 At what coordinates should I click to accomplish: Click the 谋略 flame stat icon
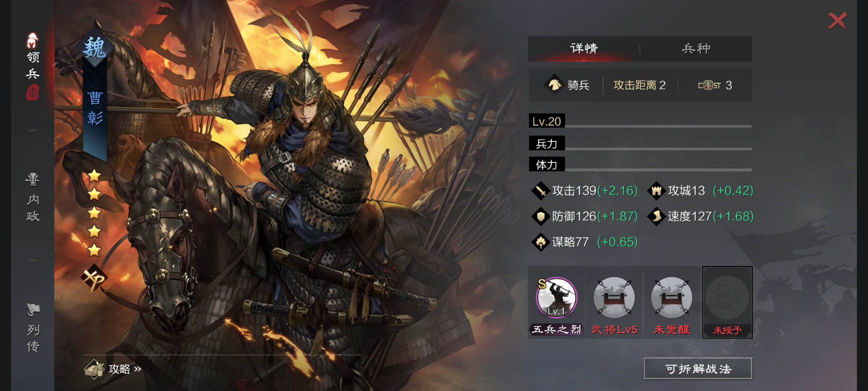tap(541, 242)
